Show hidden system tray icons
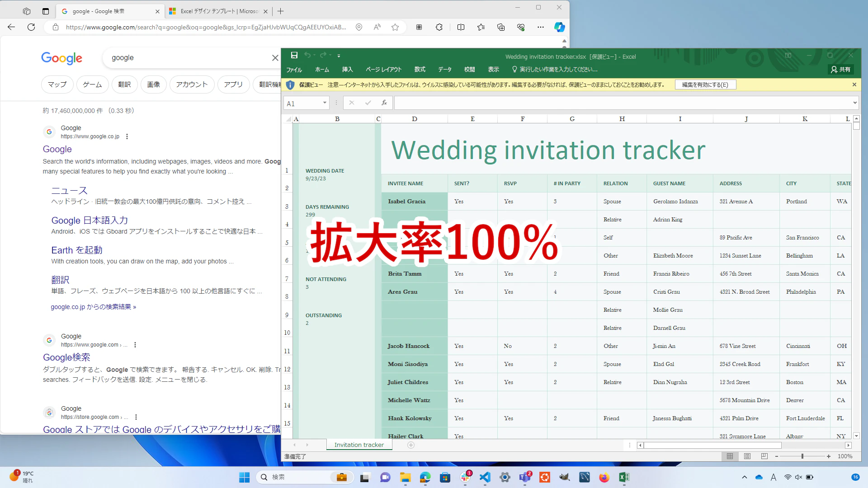The image size is (868, 488). tap(744, 477)
